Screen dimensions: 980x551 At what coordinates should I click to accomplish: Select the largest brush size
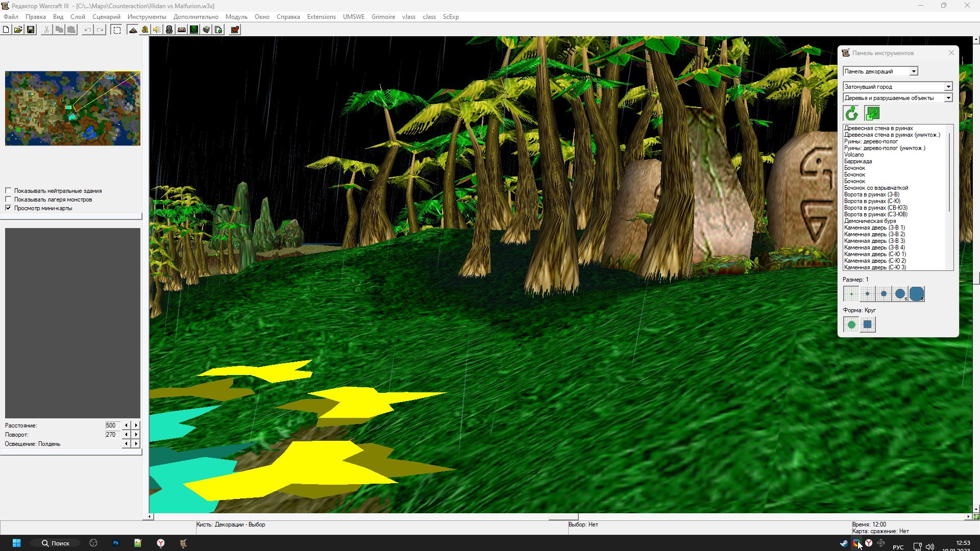click(x=917, y=294)
